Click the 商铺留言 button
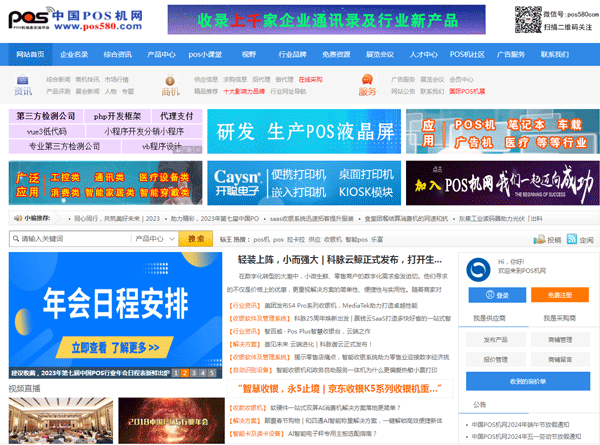The height and width of the screenshot is (445, 600). pyautogui.click(x=560, y=359)
